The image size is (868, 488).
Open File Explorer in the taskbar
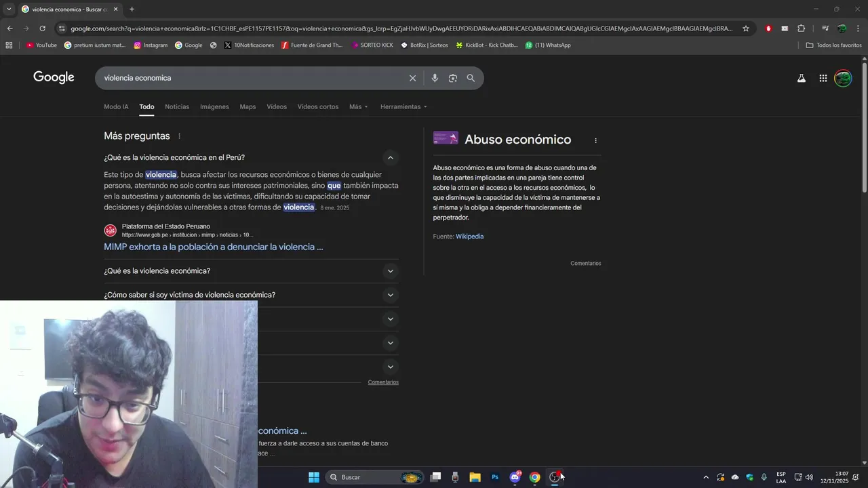coord(475,477)
